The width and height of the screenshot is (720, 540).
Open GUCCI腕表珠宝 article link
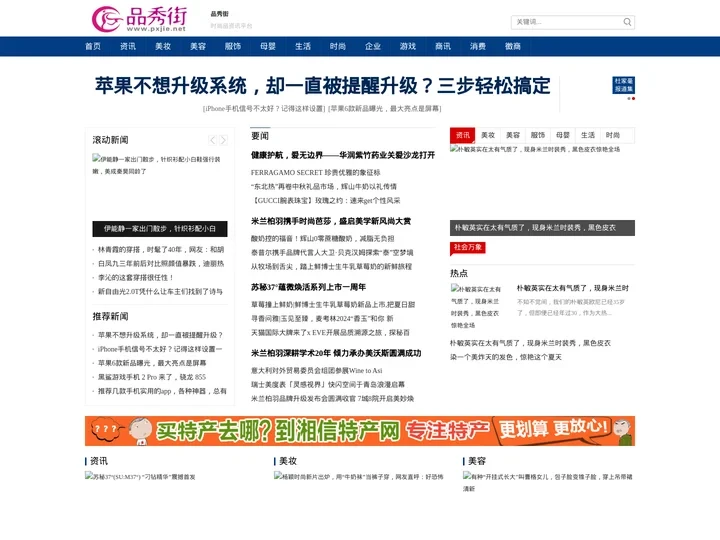click(x=326, y=201)
